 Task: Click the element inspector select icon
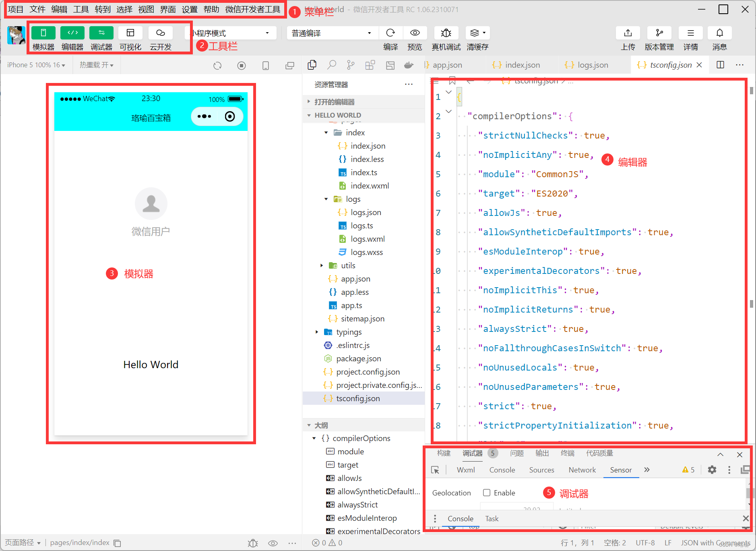(435, 470)
